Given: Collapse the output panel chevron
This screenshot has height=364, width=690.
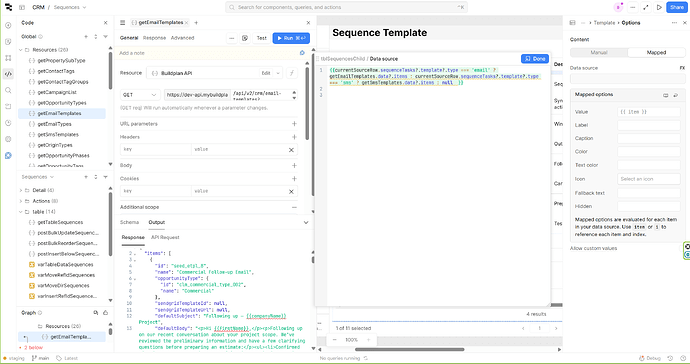Looking at the screenshot, I should tap(306, 222).
